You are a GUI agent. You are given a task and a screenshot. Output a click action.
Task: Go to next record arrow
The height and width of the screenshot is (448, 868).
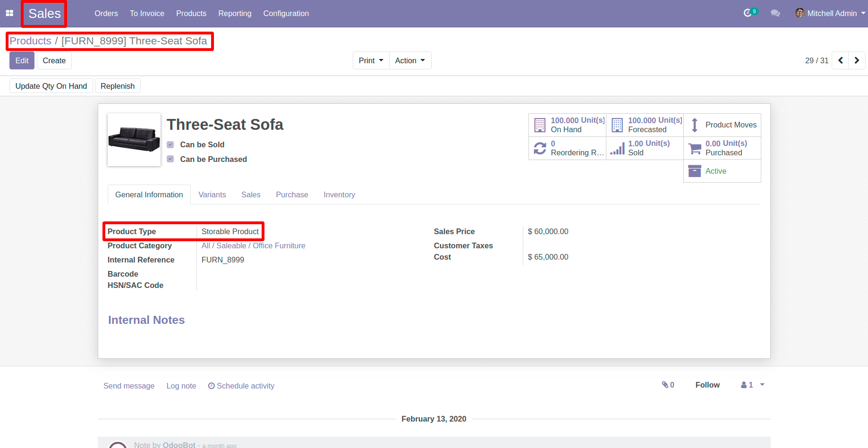(857, 60)
